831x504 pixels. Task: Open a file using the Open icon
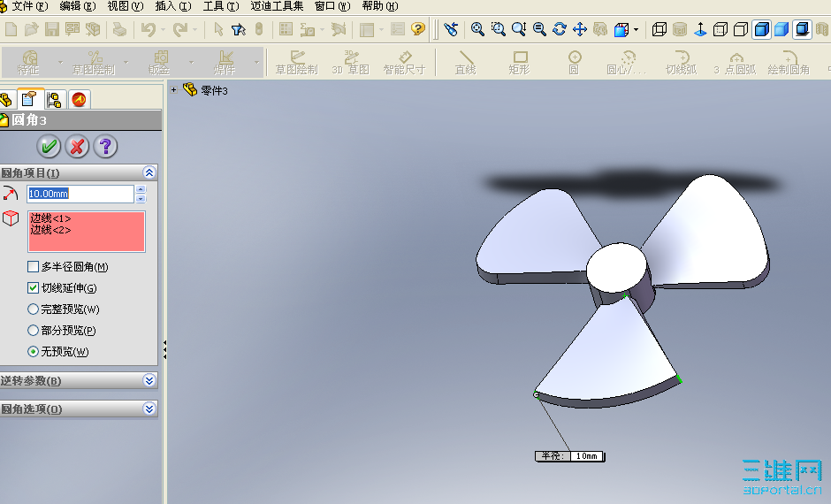[x=31, y=29]
